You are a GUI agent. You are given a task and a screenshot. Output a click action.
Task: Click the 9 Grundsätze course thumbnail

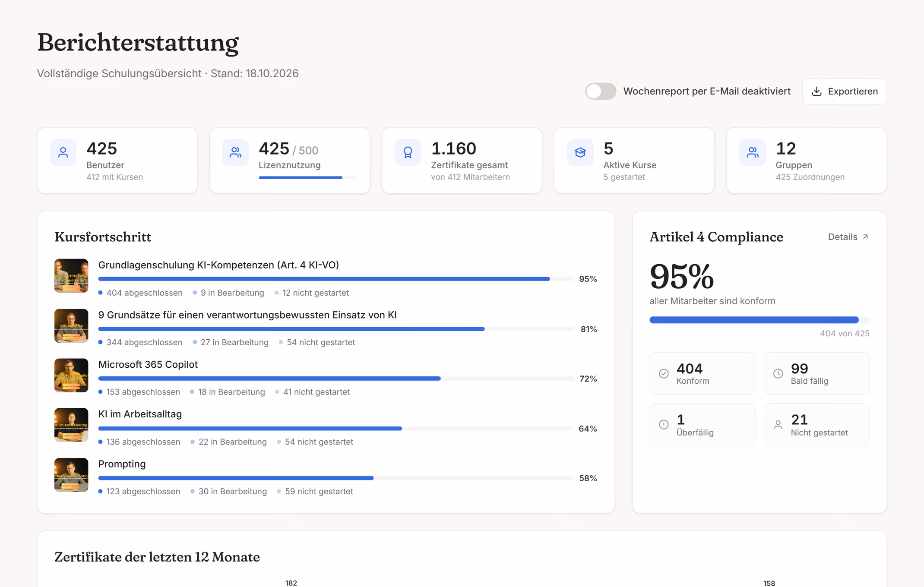point(71,326)
